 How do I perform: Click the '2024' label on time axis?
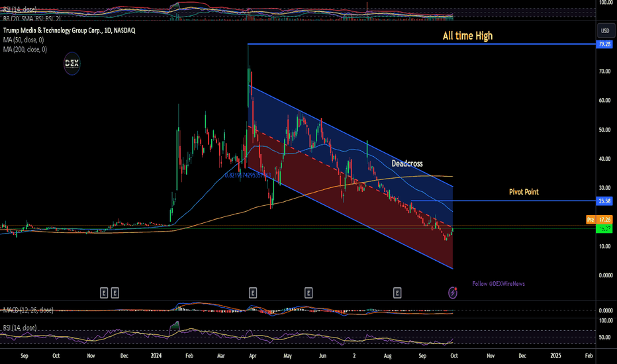[x=156, y=356]
